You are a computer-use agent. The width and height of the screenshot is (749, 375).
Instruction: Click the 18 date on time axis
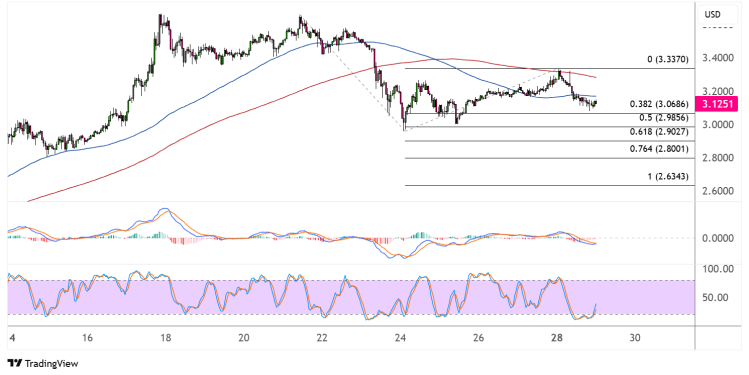165,338
